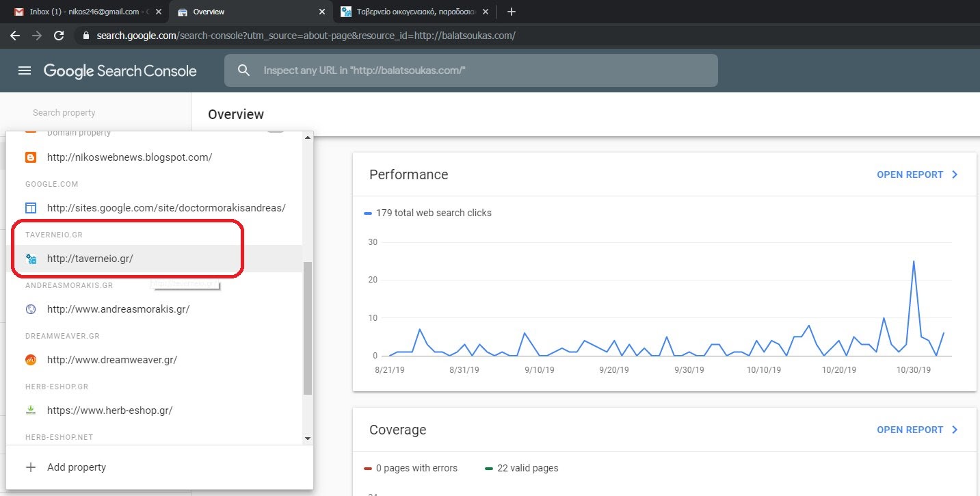Select property http://www.andreasmorakis.gr/
The image size is (980, 496).
155,309
